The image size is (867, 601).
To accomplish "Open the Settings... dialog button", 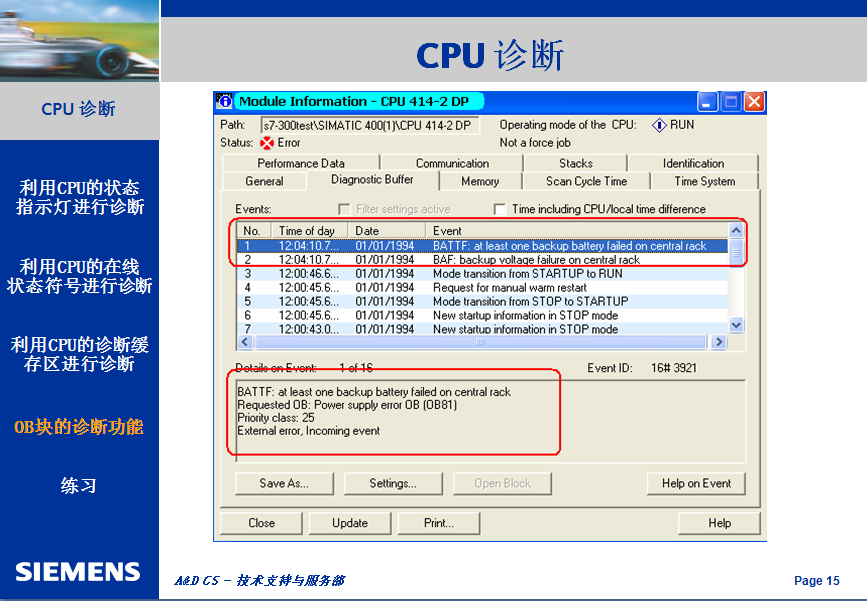I will pyautogui.click(x=393, y=483).
